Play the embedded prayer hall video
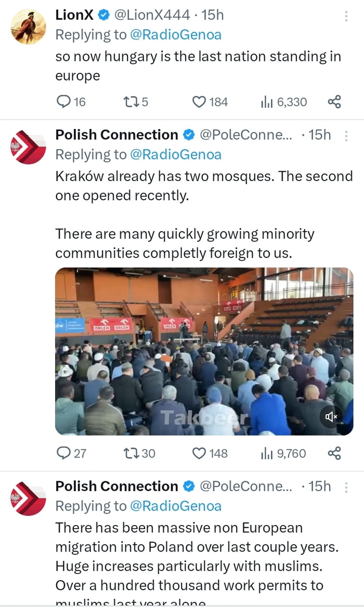 [x=203, y=351]
